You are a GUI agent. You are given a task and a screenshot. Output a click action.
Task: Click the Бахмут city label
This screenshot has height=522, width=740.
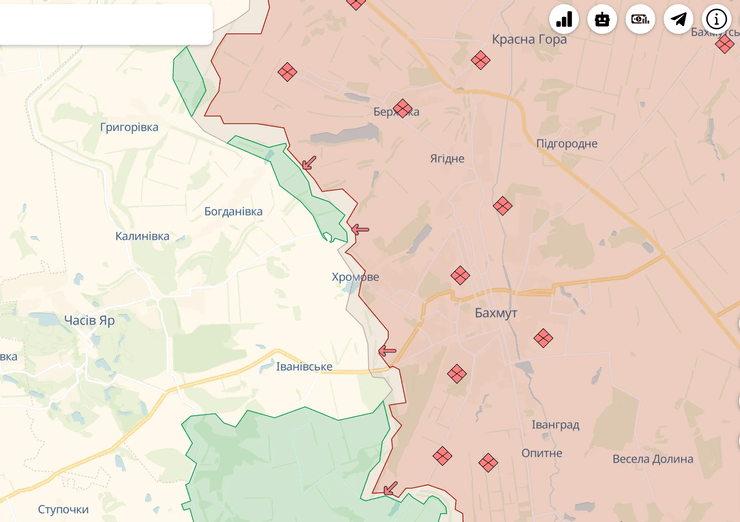pyautogui.click(x=496, y=313)
